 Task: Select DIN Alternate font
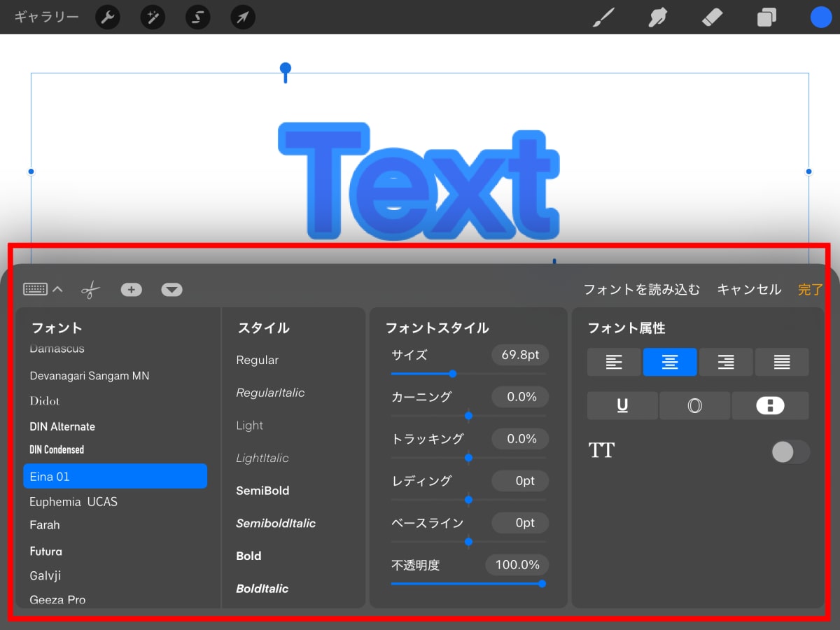pos(62,426)
